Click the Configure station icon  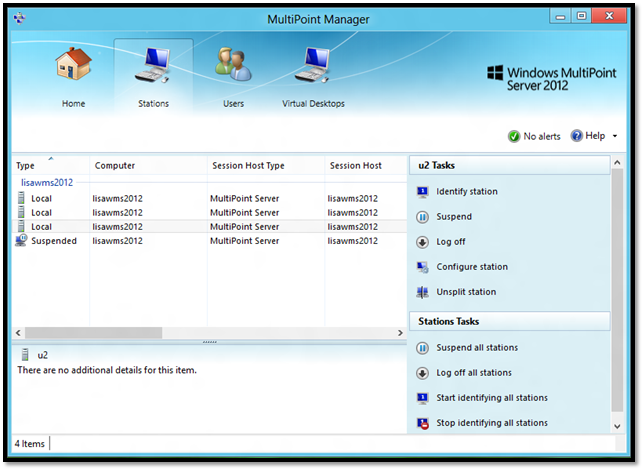tap(422, 267)
